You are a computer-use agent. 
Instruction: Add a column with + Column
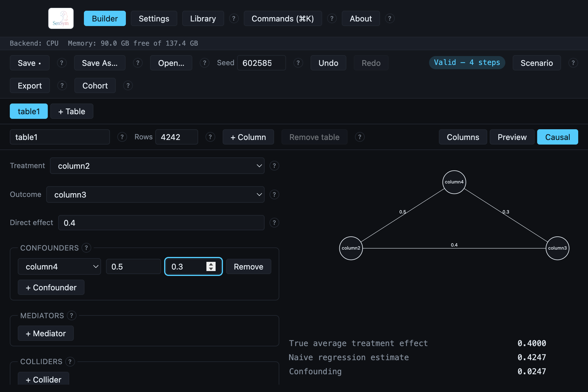pos(248,137)
